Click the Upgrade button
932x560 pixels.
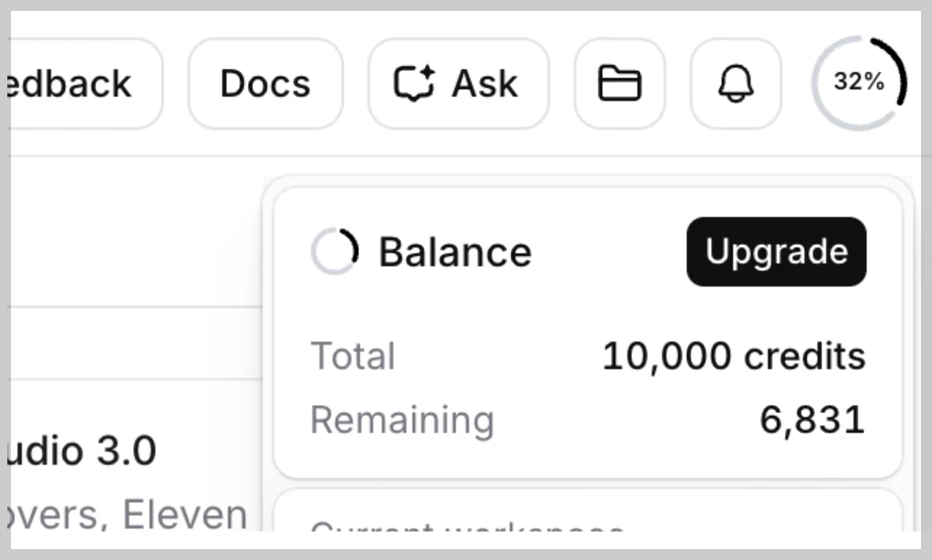pyautogui.click(x=775, y=251)
